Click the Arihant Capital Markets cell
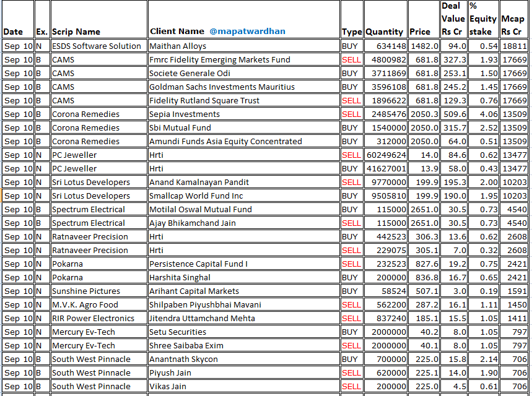 244,291
